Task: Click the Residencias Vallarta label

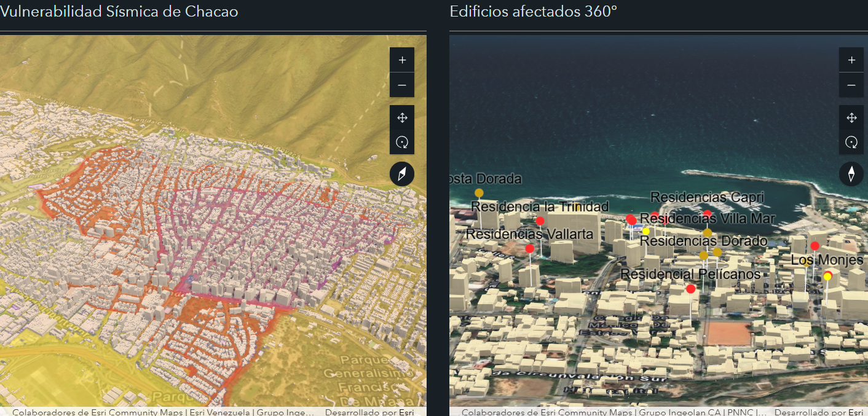Action: (529, 234)
